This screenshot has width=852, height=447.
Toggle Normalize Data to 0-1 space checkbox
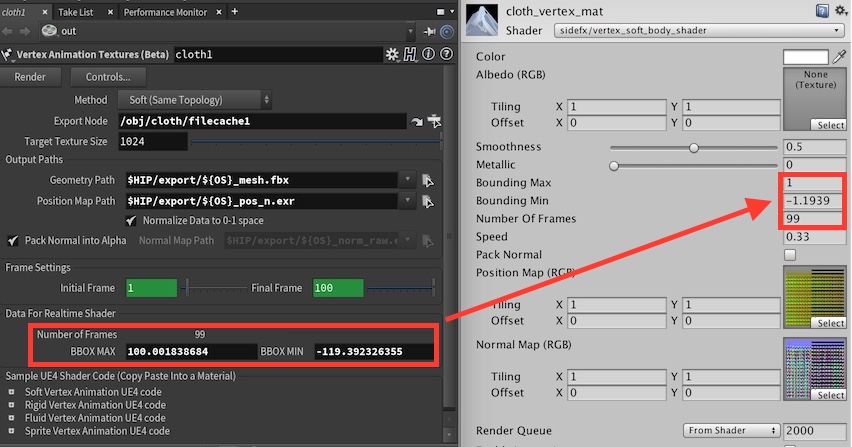click(132, 220)
